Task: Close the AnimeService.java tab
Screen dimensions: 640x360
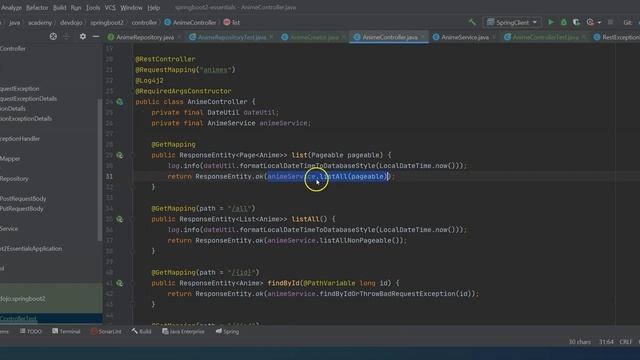Action: tap(494, 37)
